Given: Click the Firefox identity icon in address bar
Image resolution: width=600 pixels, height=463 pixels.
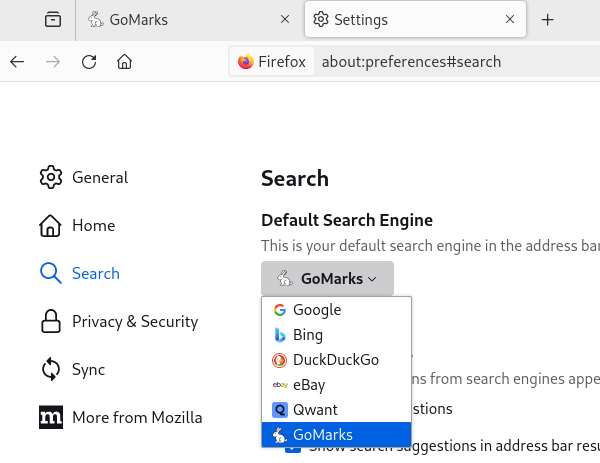Looking at the screenshot, I should click(x=272, y=62).
